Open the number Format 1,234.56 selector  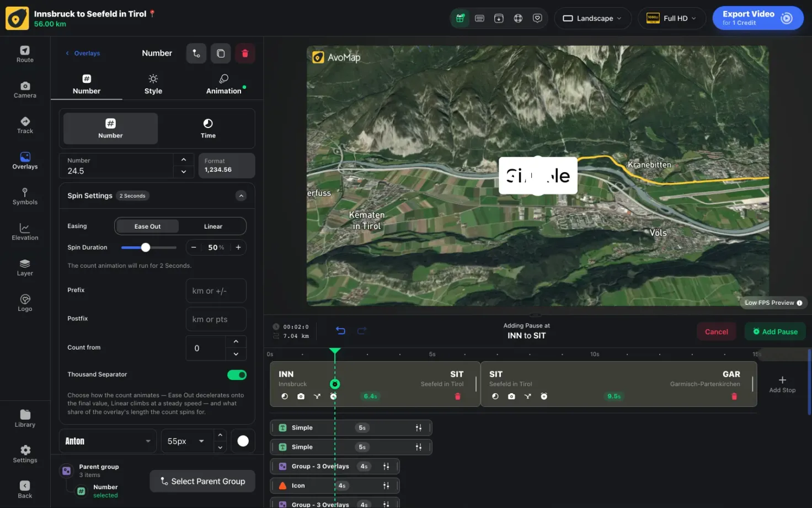click(x=226, y=166)
